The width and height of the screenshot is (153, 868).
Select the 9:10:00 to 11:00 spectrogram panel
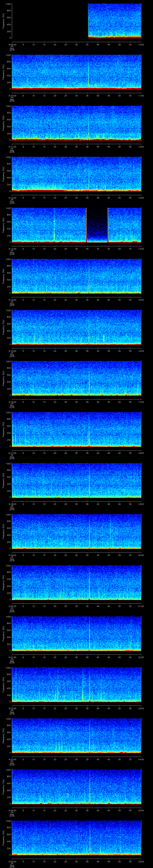tap(77, 72)
